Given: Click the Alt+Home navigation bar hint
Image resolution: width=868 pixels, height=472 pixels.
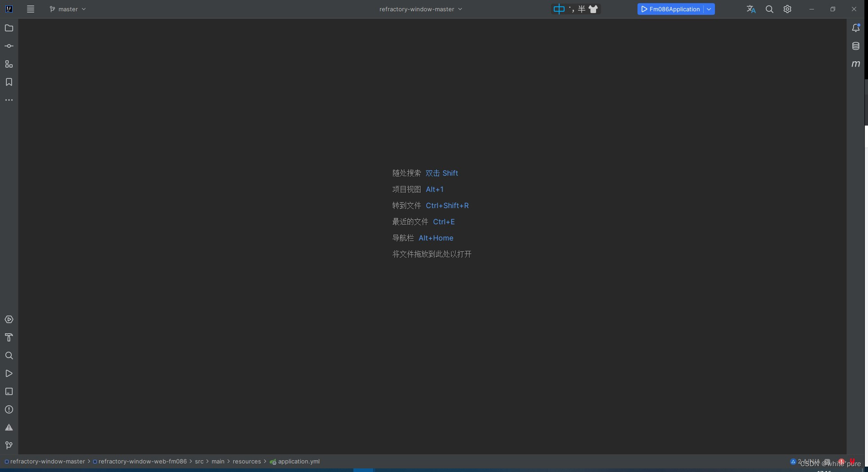Looking at the screenshot, I should coord(436,238).
